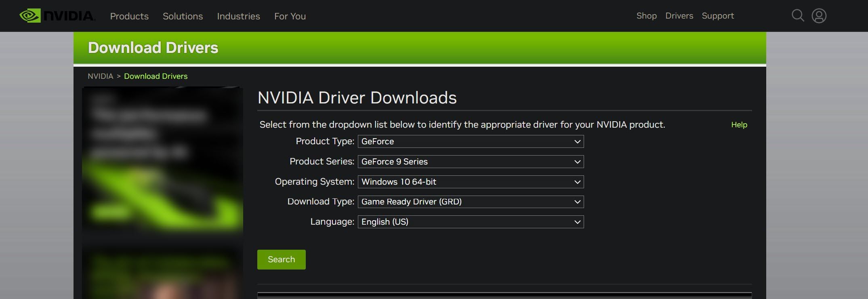The height and width of the screenshot is (299, 868).
Task: Click the 'Select from the dropdown list' instruction text
Action: 462,124
